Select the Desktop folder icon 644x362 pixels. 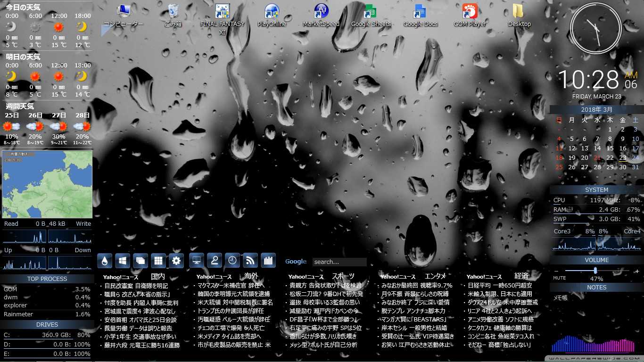(520, 15)
